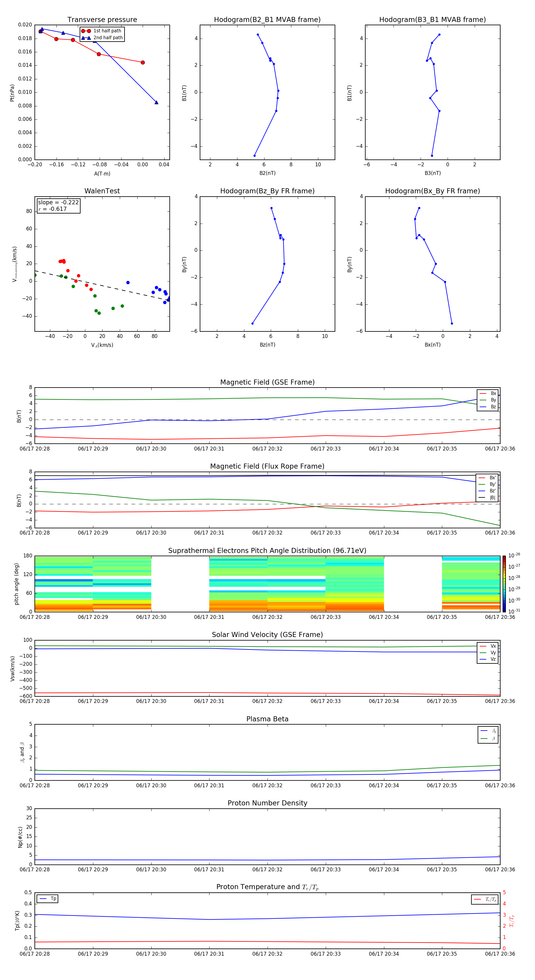Click the "Bz'" entry in Flux Rope legend

pos(487,491)
